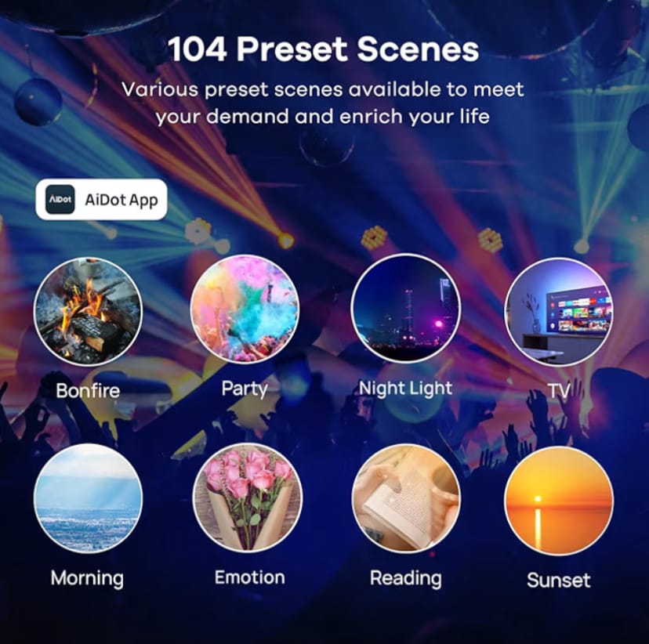This screenshot has height=644, width=649.
Task: Click the 104 Preset Scenes heading
Action: [x=323, y=49]
